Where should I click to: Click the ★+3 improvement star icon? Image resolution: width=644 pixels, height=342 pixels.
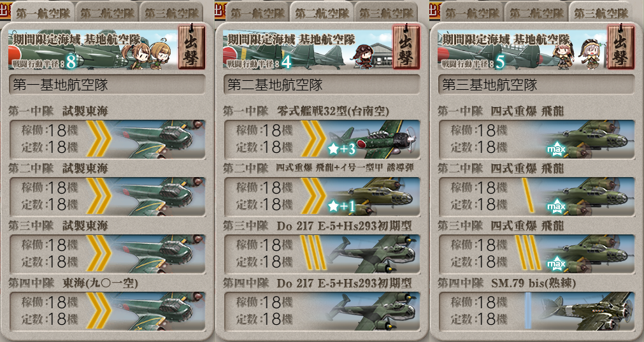(x=341, y=148)
